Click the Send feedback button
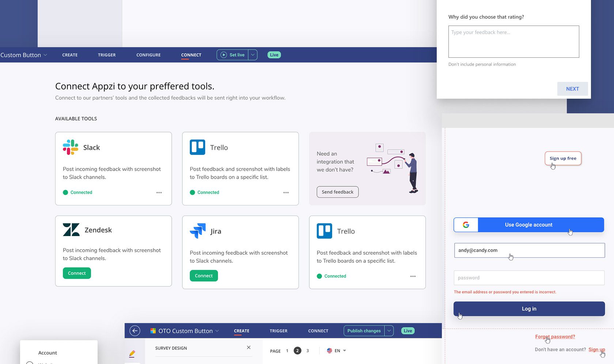The image size is (614, 364). pos(338,192)
